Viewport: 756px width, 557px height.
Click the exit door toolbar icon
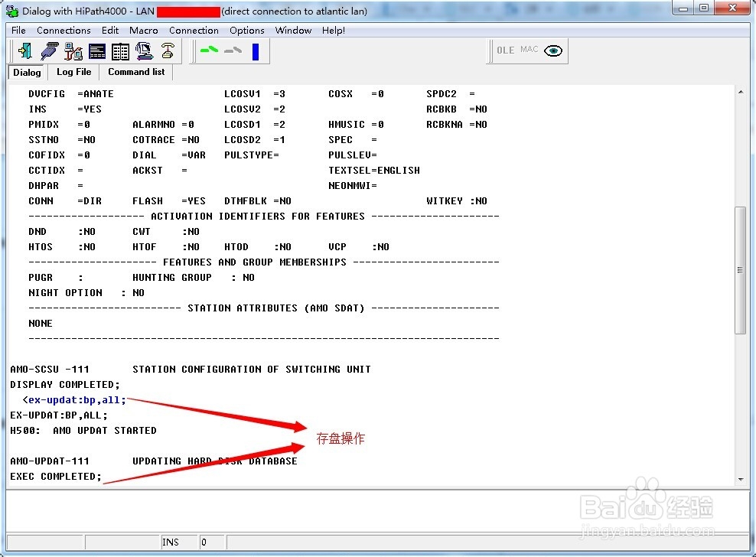[25, 50]
